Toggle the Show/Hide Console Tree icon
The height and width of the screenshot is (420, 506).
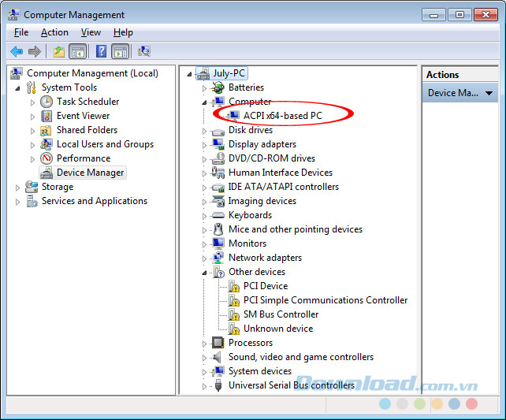(x=78, y=51)
